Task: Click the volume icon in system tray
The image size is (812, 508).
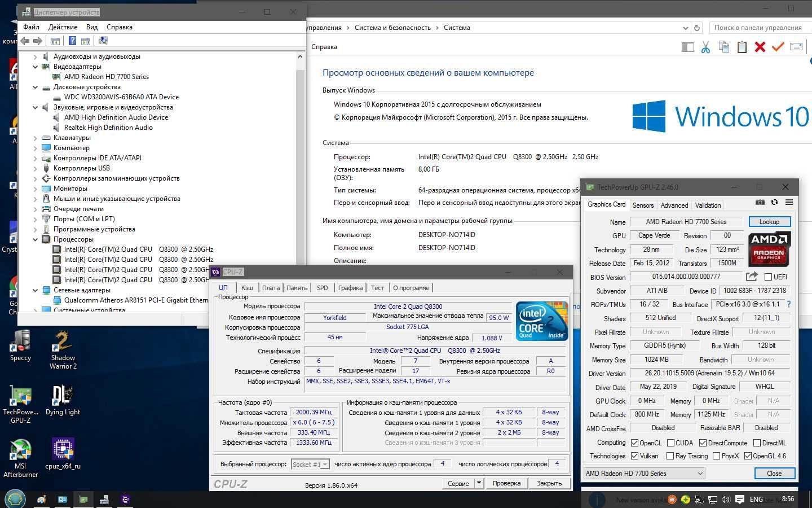Action: pos(726,500)
